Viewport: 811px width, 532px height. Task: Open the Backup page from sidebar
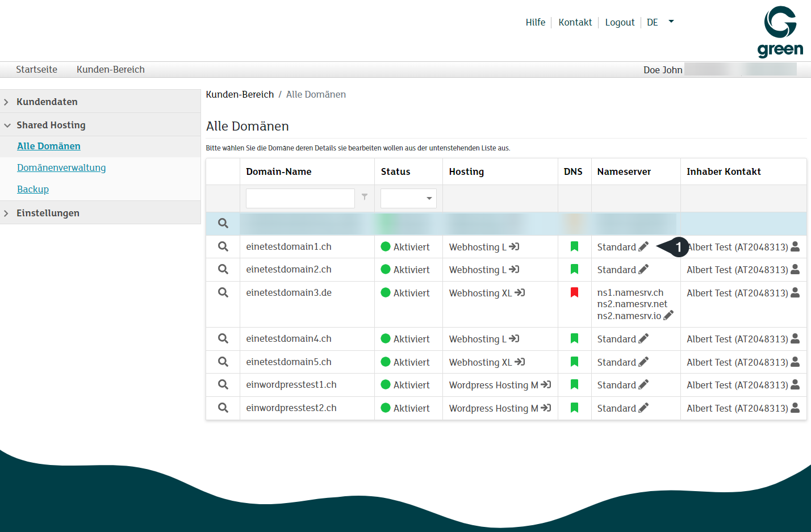(32, 189)
